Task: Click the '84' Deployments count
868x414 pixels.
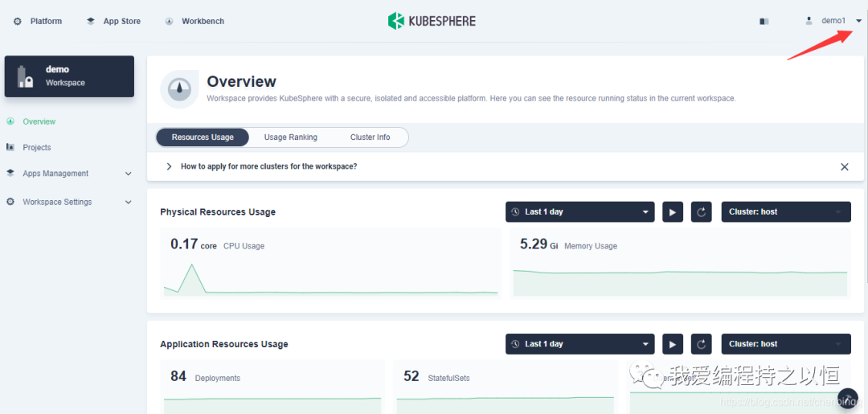Action: (x=178, y=376)
